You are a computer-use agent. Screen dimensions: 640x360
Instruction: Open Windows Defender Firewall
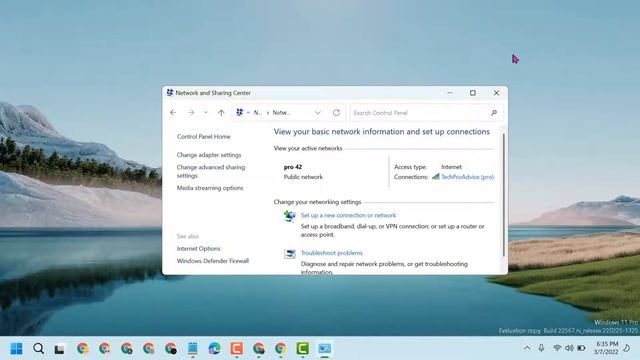point(213,261)
